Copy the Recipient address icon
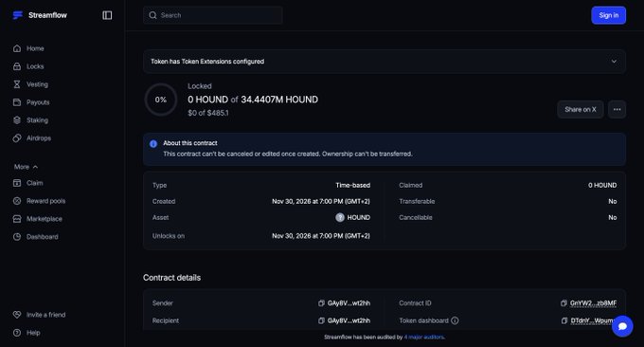 [x=321, y=320]
